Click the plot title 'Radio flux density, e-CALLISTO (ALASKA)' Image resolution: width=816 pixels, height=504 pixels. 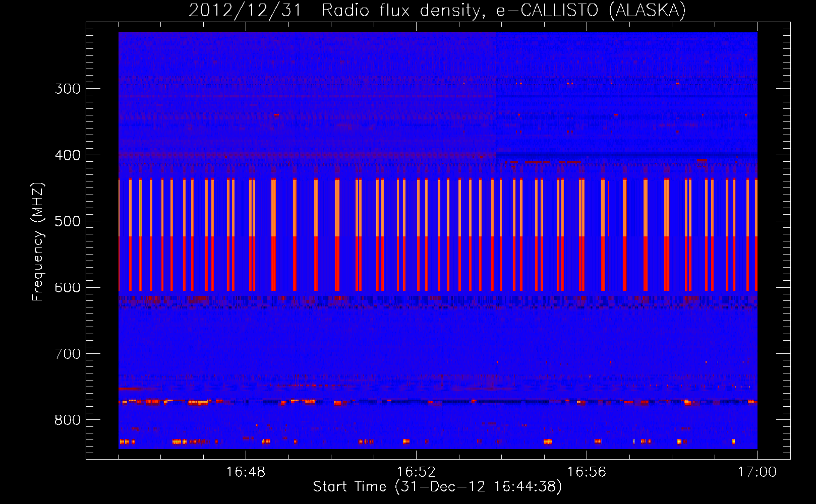point(503,10)
